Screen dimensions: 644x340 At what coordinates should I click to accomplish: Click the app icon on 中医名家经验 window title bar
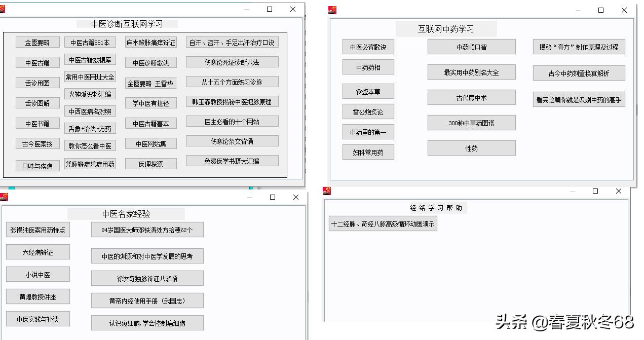[3, 197]
